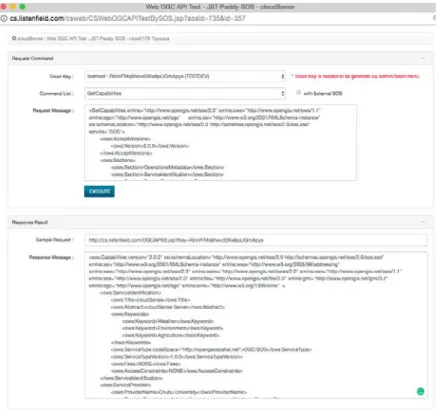
Task: Click inside the Response Message text area
Action: [256, 325]
